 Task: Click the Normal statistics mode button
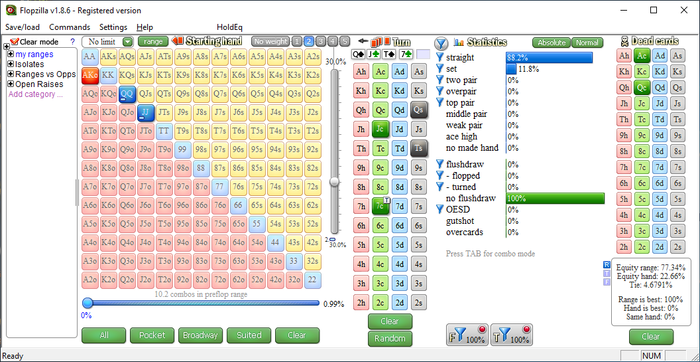coord(588,42)
